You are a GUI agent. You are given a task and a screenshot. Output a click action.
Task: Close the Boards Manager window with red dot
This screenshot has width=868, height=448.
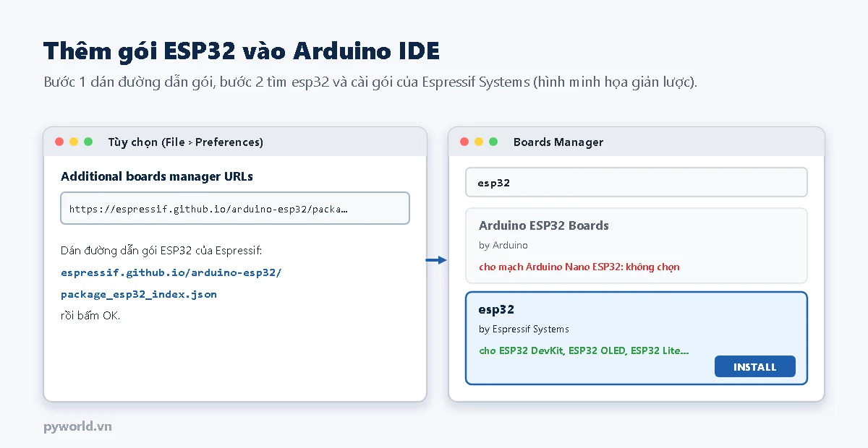[464, 142]
